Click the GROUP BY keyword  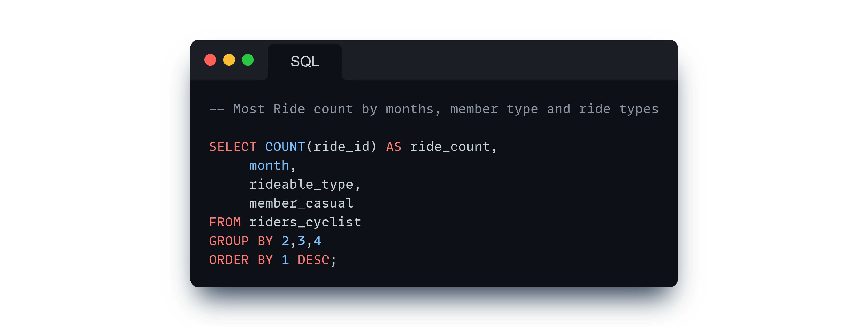point(241,241)
